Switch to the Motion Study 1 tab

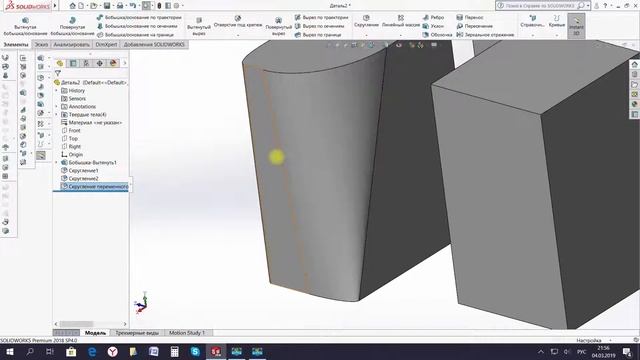(187, 333)
